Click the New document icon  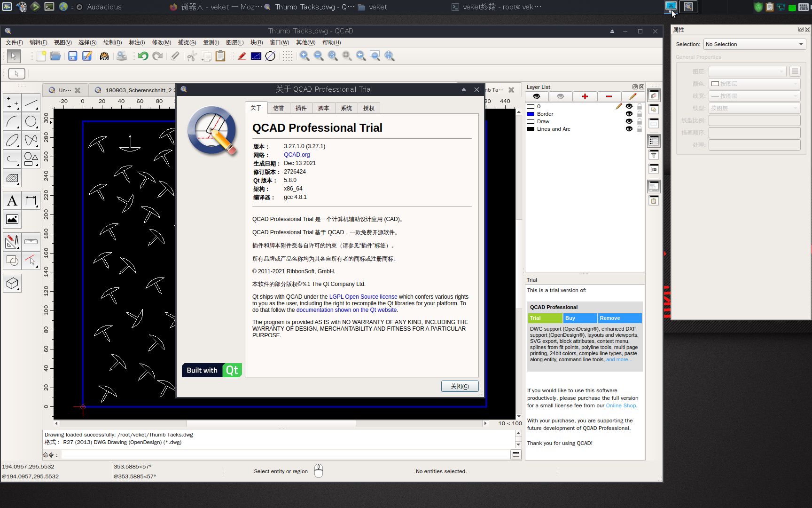41,56
